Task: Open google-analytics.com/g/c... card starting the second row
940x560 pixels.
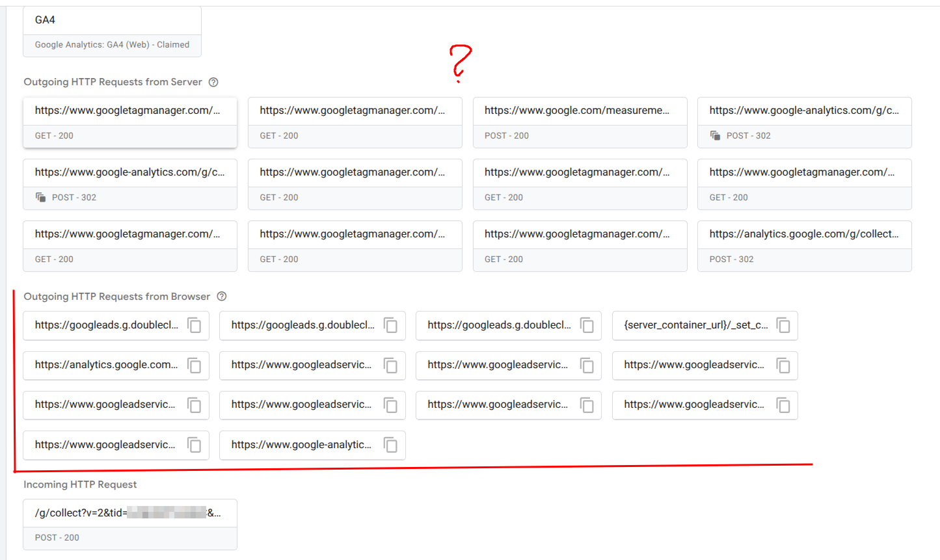Action: [x=130, y=184]
